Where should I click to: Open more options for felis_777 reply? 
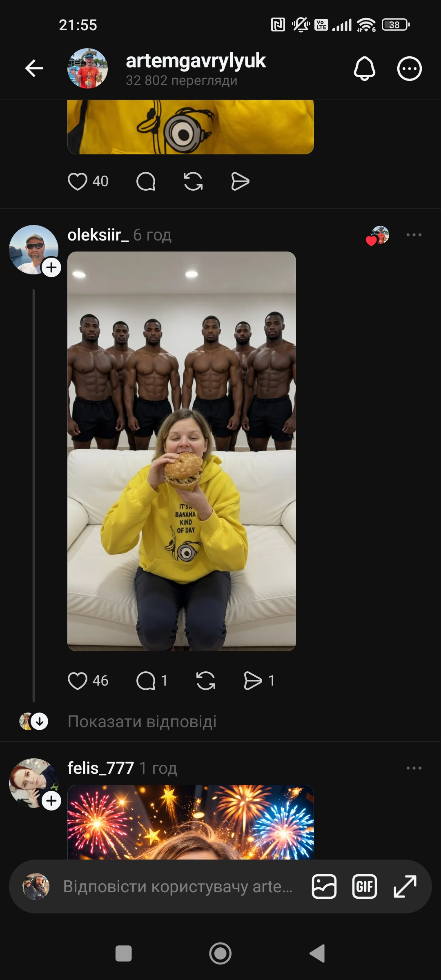(414, 768)
